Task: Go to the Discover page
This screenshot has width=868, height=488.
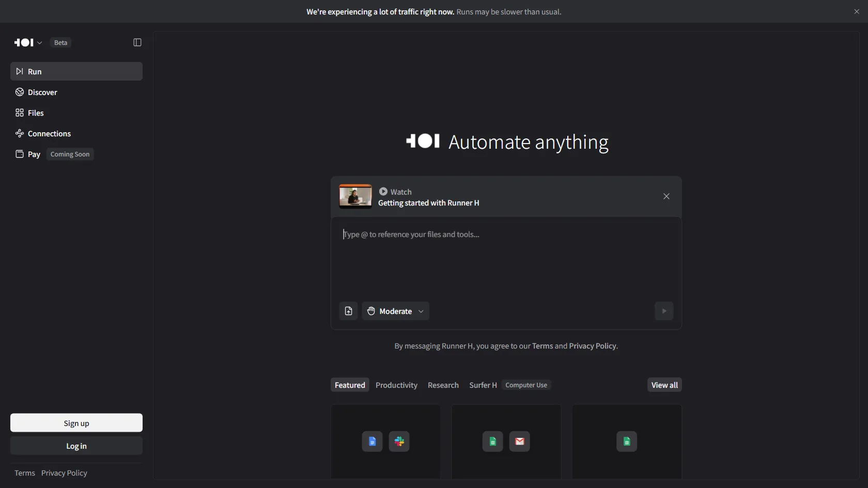Action: point(76,92)
